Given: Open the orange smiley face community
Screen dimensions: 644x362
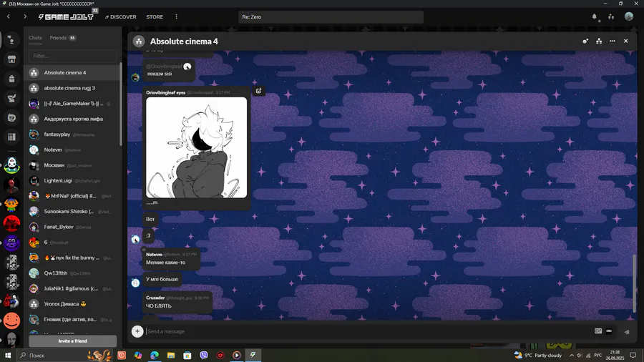Looking at the screenshot, I should (11, 321).
